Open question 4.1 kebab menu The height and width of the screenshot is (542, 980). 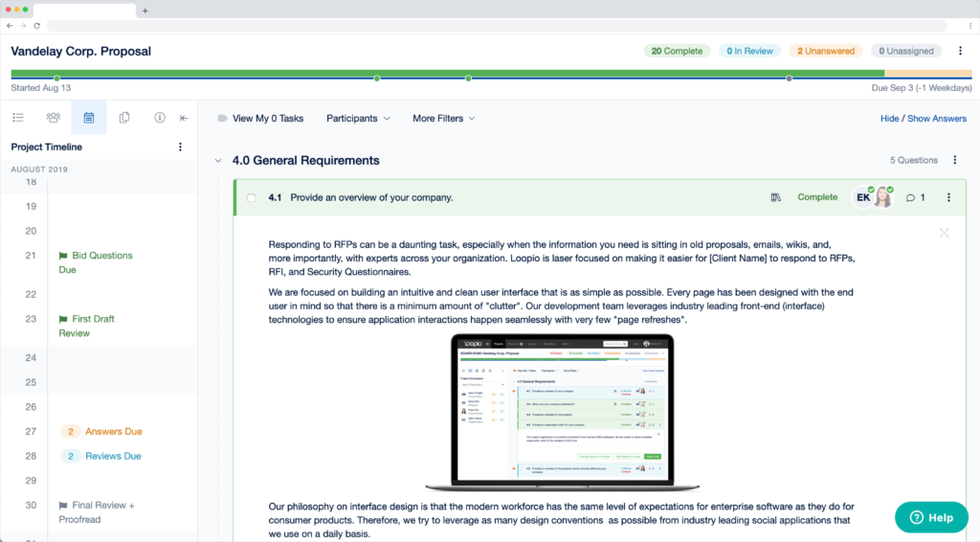click(x=948, y=197)
